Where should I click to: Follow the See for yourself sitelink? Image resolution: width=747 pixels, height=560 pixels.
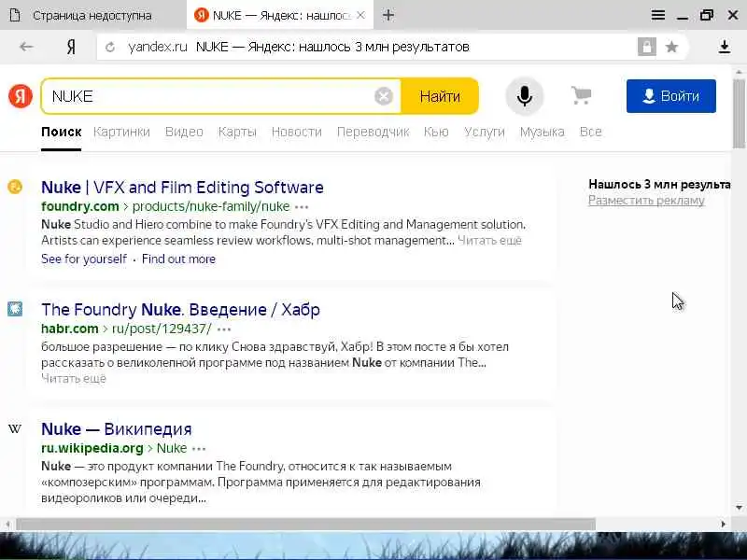84,259
